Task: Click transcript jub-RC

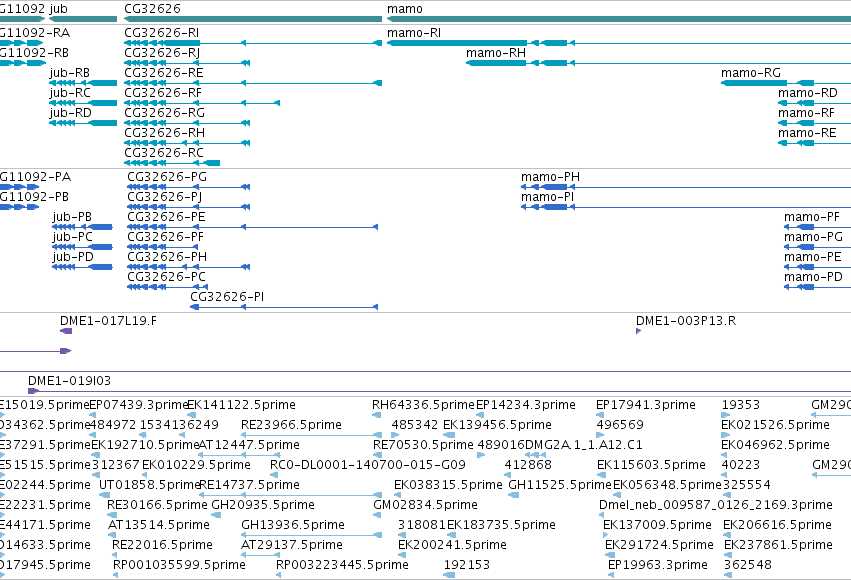Action: click(x=70, y=93)
